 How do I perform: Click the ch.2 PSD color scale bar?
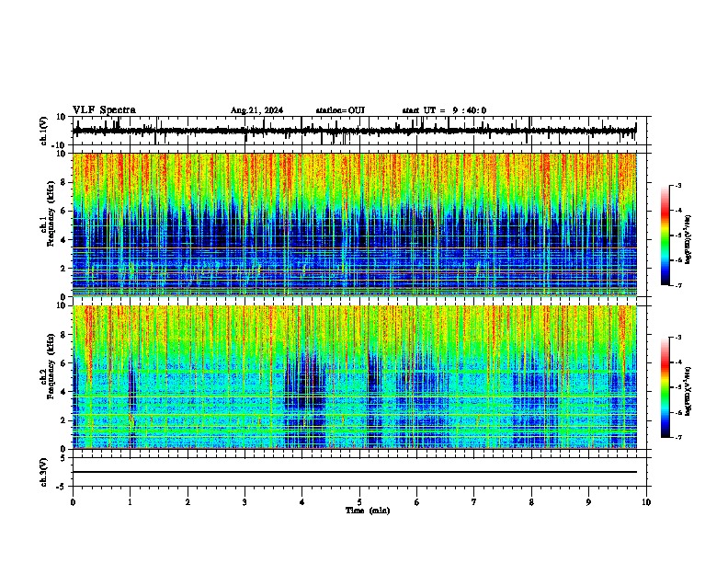[x=665, y=387]
